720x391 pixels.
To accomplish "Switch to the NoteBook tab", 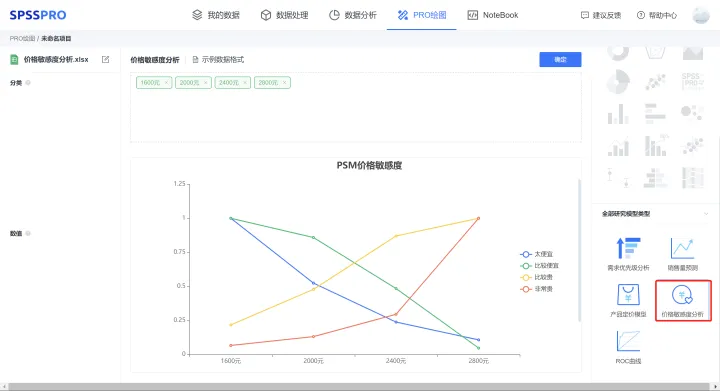I will coord(492,15).
